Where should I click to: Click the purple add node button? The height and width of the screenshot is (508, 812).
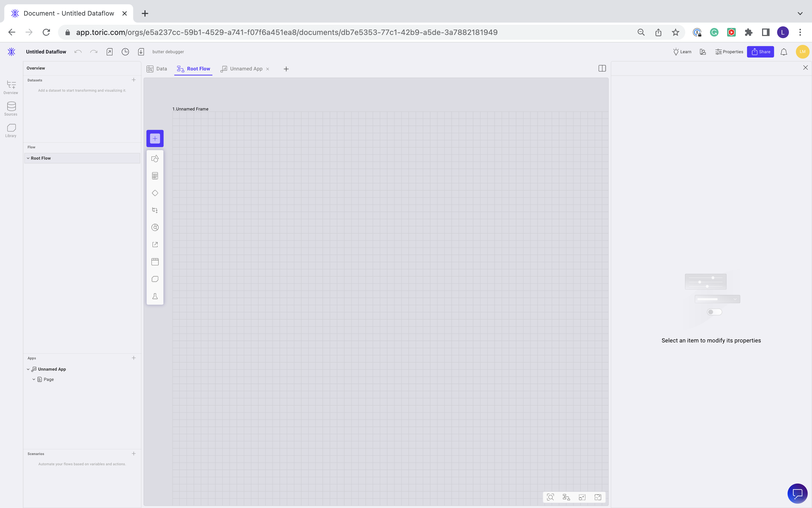point(155,138)
